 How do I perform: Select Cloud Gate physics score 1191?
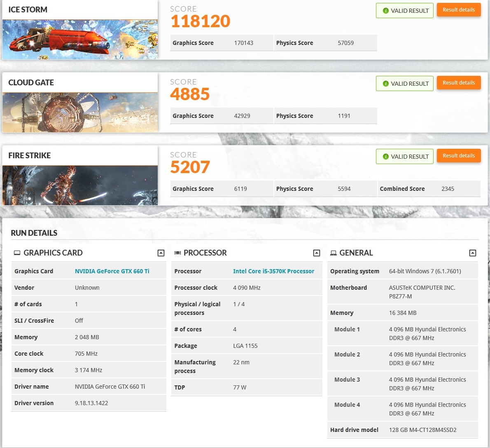coord(344,116)
